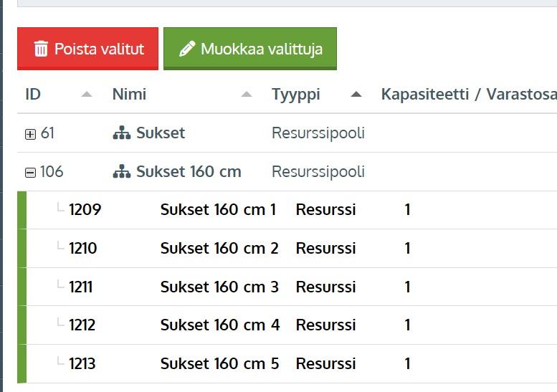Select the Sukset 160 cm 1 row
Image resolution: width=557 pixels, height=392 pixels.
287,210
